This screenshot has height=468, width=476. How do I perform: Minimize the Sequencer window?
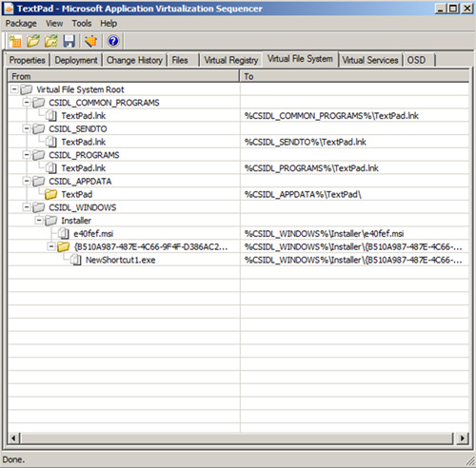click(x=441, y=9)
